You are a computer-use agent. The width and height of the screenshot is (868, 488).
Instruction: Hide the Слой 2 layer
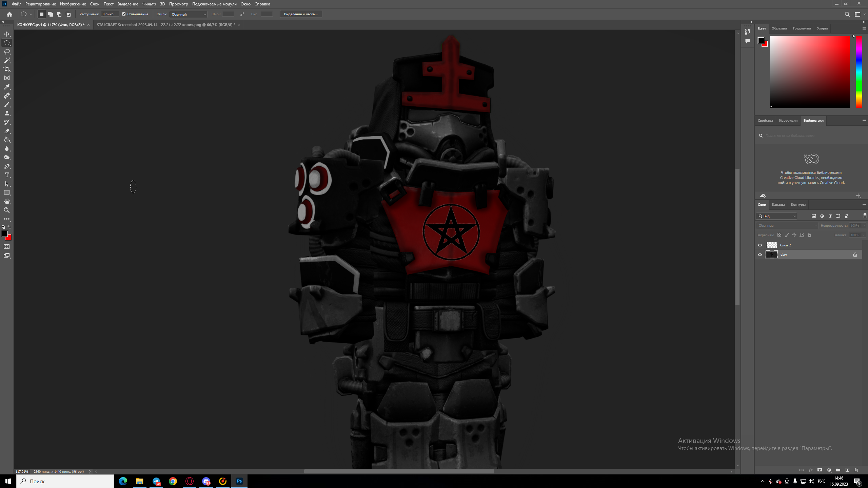(760, 245)
